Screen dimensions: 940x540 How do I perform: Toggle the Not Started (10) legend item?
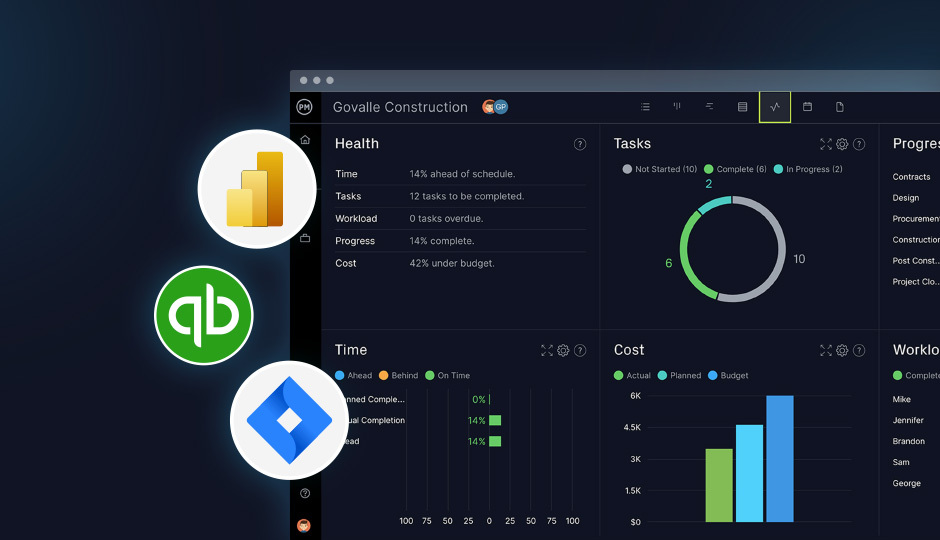point(660,169)
